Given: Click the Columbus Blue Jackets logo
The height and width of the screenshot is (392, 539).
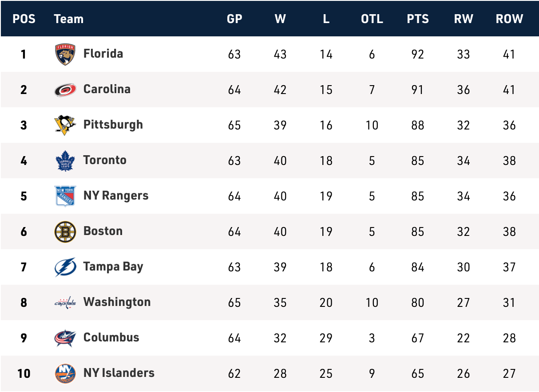Looking at the screenshot, I should pyautogui.click(x=65, y=338).
